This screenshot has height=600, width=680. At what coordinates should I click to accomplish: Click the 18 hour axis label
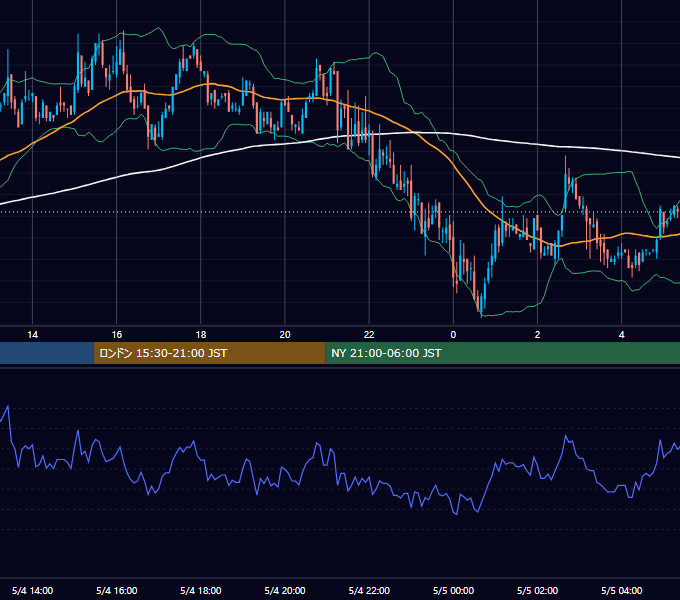pyautogui.click(x=201, y=335)
